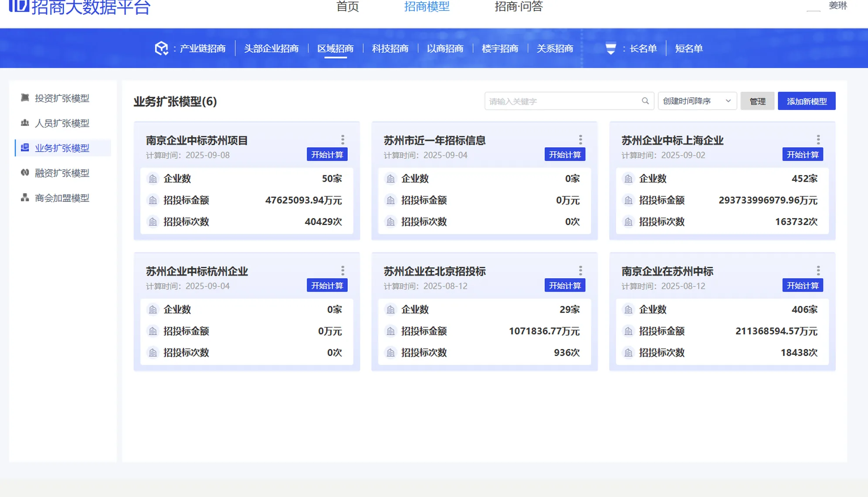This screenshot has height=497, width=868.
Task: Click building icon beside 企业数 50家
Action: coord(153,179)
